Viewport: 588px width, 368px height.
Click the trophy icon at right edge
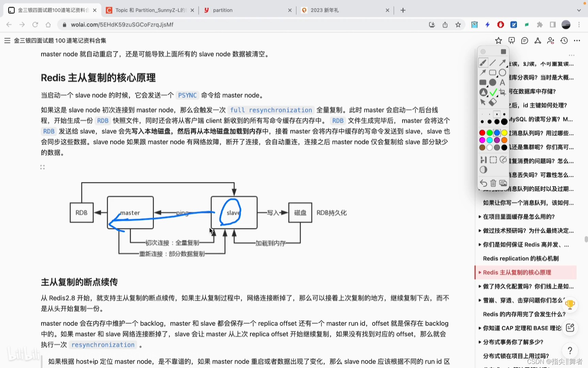pyautogui.click(x=570, y=304)
